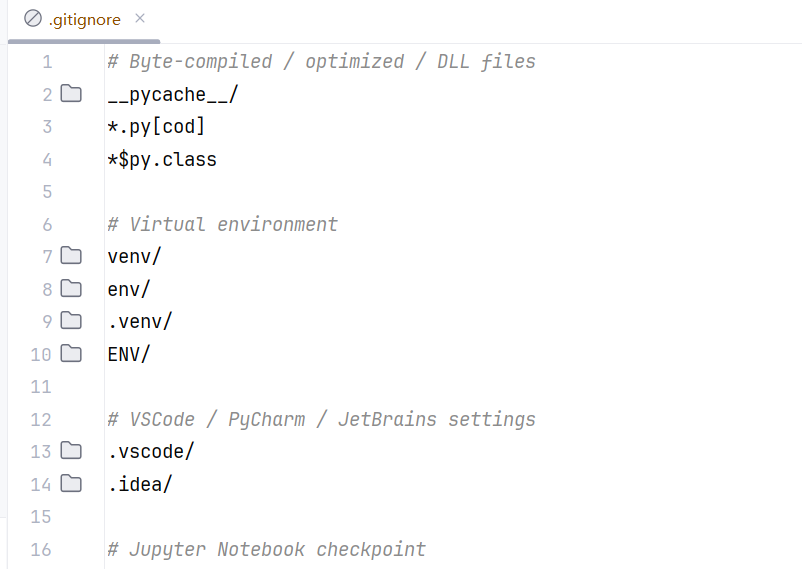
Task: Click line number 1 in gutter
Action: pos(47,62)
